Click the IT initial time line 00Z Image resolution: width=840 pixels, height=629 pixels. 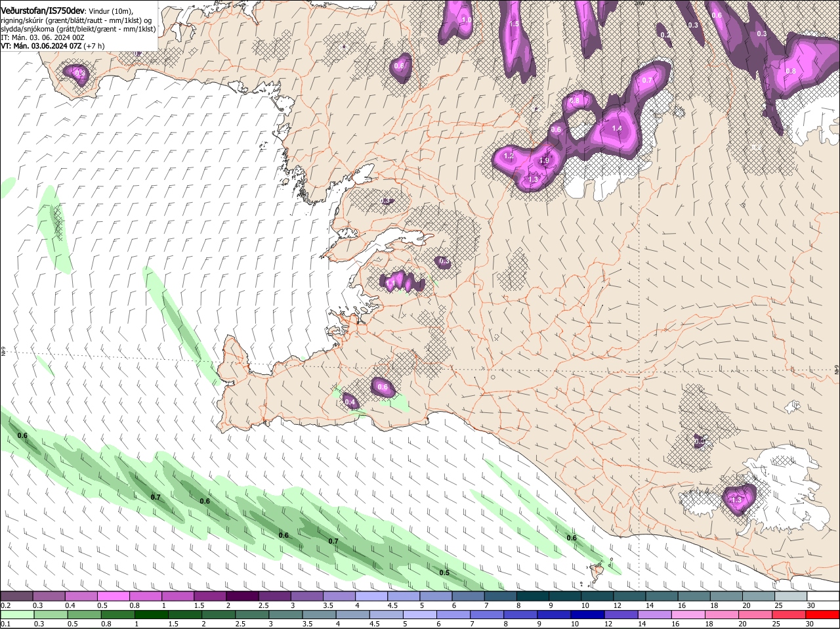click(x=43, y=37)
